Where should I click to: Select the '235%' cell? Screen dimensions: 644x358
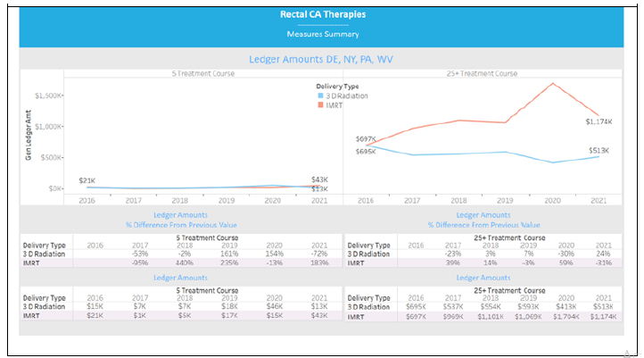point(229,262)
